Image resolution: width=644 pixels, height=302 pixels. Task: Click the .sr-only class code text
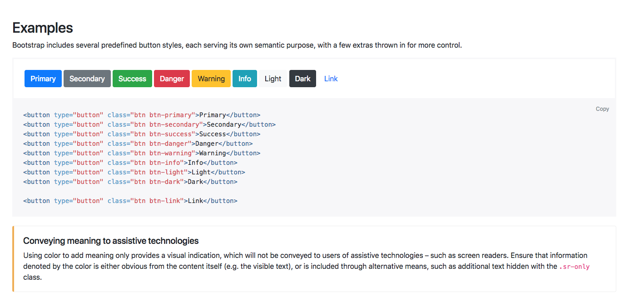574,267
